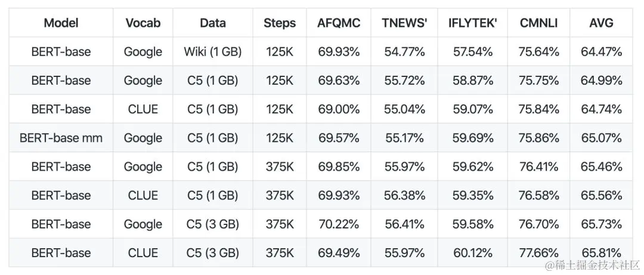
Task: Click the 60.12% IFLYTEK' score cell
Action: click(x=473, y=253)
